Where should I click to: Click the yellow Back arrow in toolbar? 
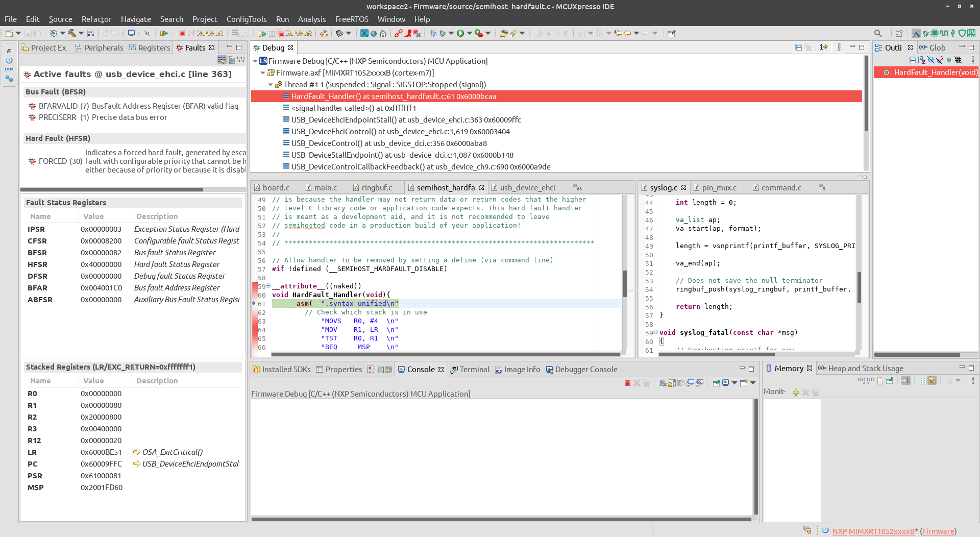pos(627,33)
